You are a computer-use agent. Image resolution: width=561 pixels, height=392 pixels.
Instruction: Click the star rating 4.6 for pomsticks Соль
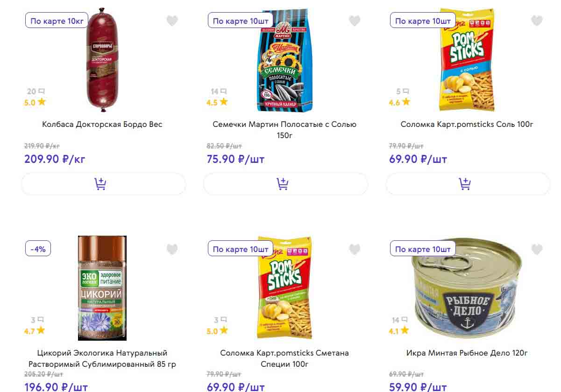pyautogui.click(x=399, y=102)
